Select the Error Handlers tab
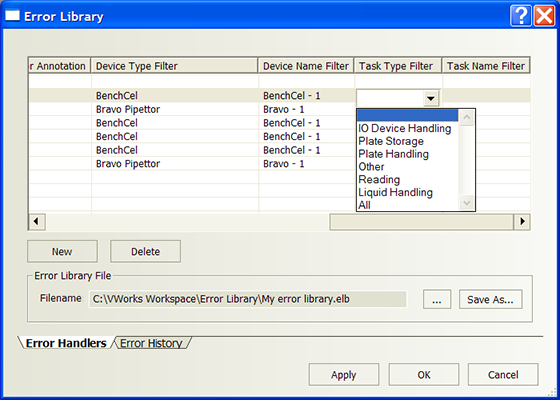The height and width of the screenshot is (400, 560). [x=66, y=343]
